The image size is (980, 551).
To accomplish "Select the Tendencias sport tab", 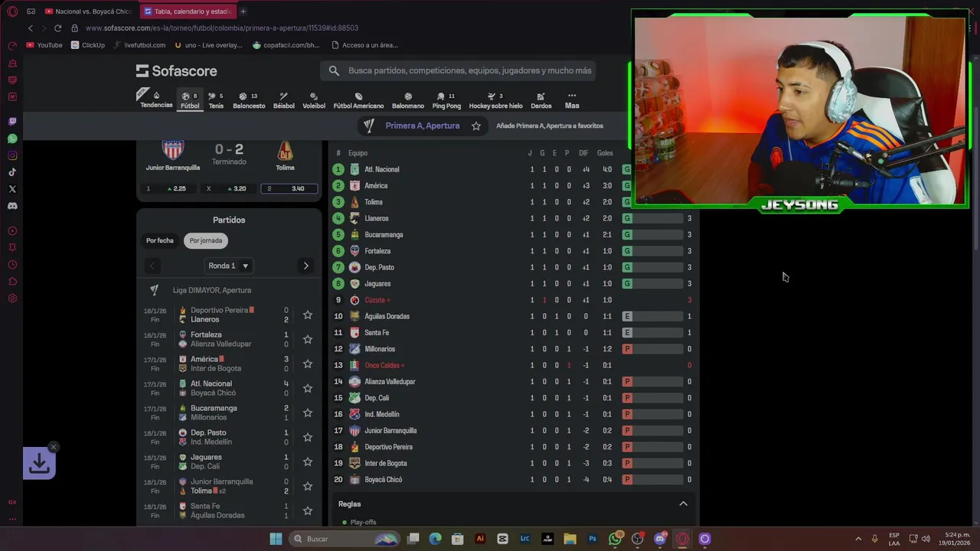I will (156, 101).
